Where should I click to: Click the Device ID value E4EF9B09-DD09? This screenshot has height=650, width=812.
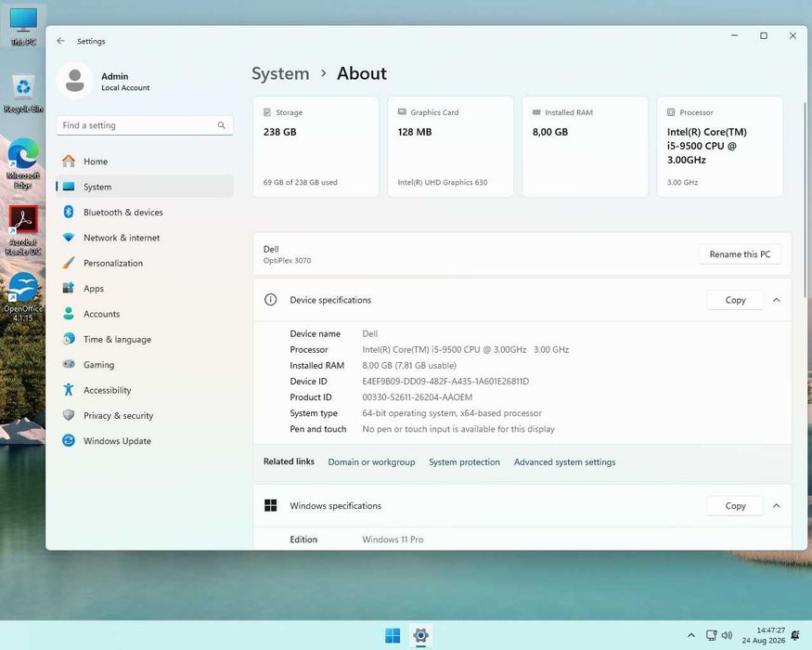(445, 381)
